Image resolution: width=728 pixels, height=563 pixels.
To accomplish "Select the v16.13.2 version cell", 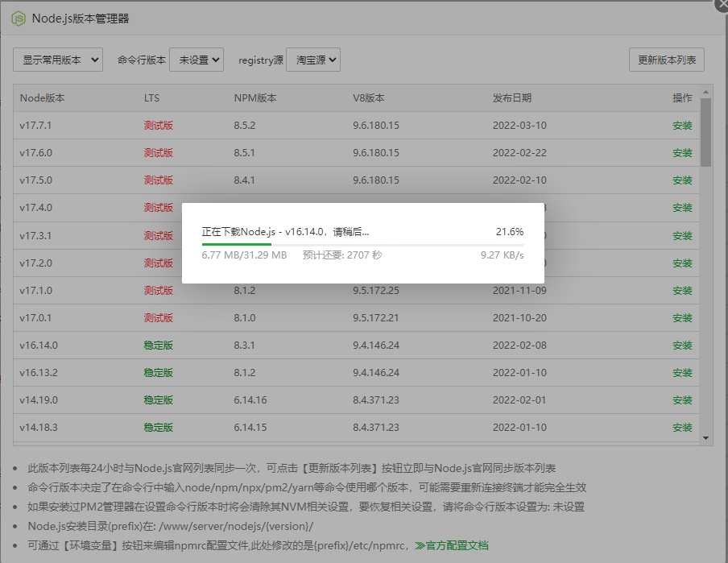I will point(39,373).
